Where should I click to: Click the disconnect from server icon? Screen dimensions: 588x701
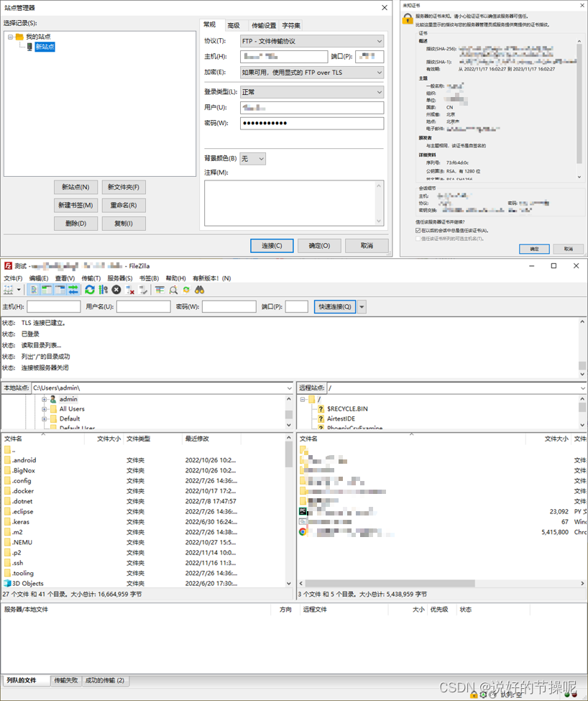tap(130, 290)
